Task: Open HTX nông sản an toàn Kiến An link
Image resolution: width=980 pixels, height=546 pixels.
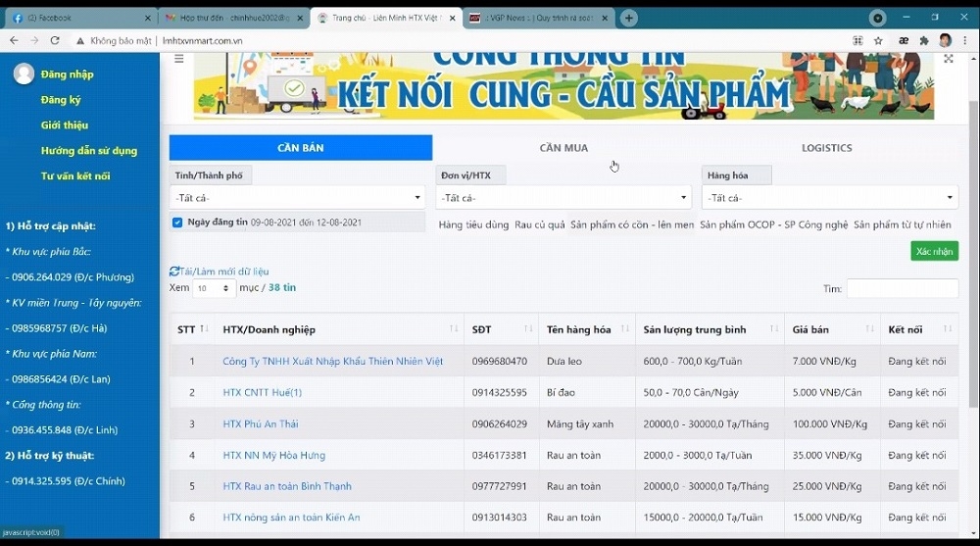Action: click(291, 518)
